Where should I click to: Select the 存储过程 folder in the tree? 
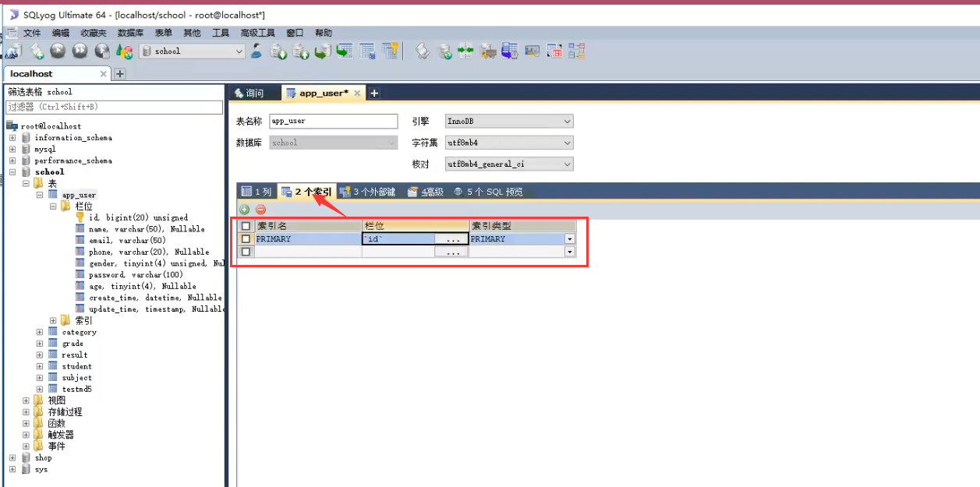pyautogui.click(x=65, y=412)
